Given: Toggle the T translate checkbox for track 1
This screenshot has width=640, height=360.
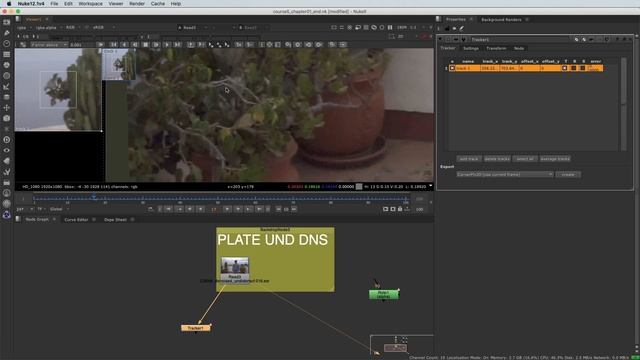Looking at the screenshot, I should pos(565,68).
